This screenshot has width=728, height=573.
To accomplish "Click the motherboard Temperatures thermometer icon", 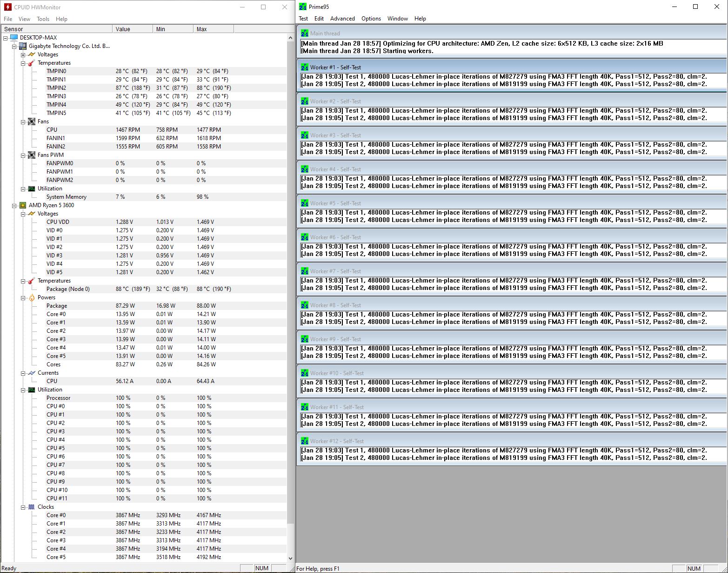I will coord(32,63).
